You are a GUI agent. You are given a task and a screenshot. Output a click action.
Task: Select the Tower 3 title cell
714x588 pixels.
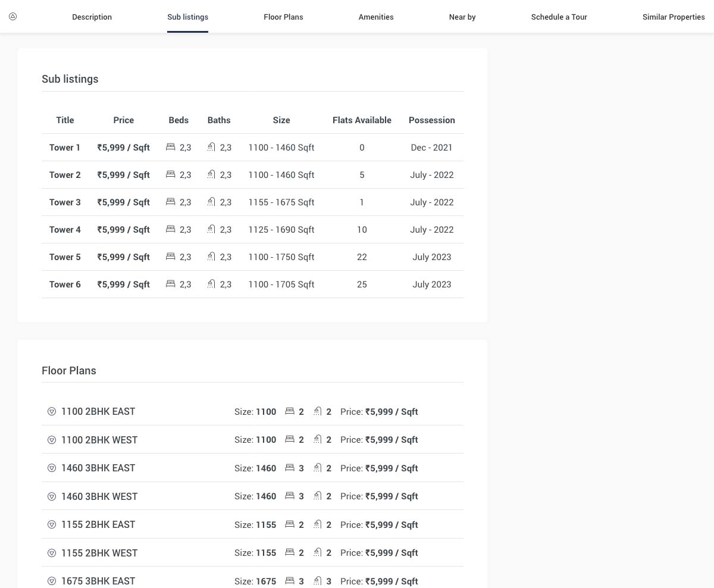pyautogui.click(x=65, y=202)
